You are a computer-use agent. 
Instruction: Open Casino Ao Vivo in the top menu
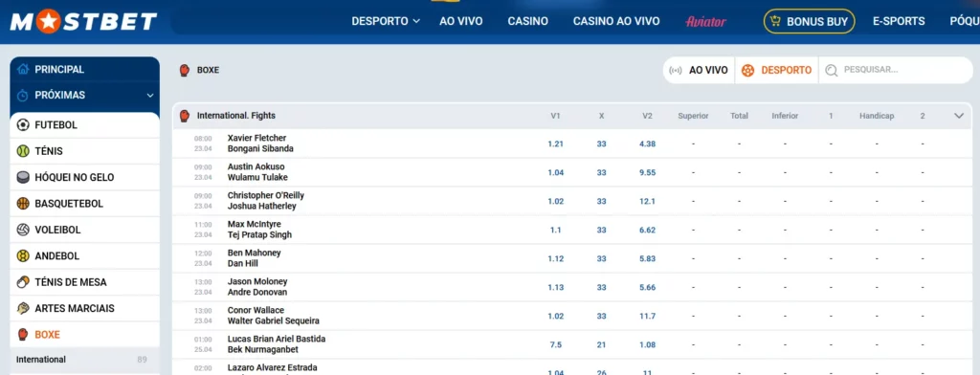[616, 21]
